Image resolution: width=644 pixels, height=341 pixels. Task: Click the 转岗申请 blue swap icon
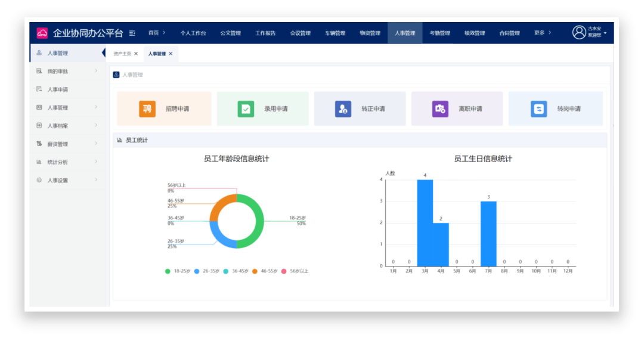pyautogui.click(x=538, y=109)
